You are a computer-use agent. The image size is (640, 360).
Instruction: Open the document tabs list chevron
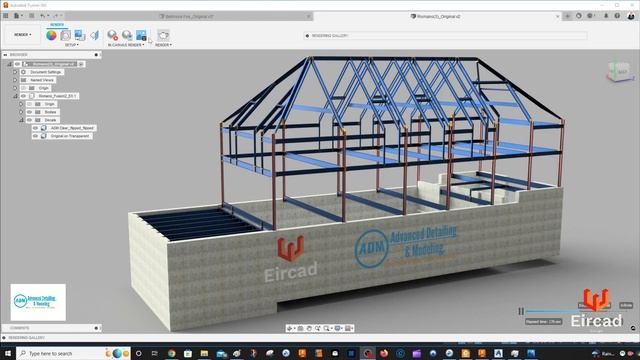point(558,16)
